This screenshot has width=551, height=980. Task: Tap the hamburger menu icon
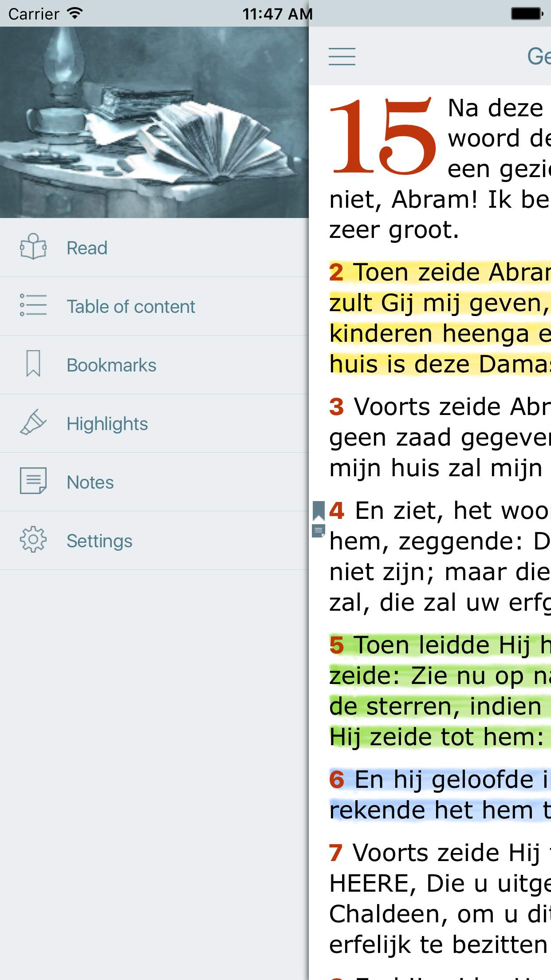pos(342,56)
